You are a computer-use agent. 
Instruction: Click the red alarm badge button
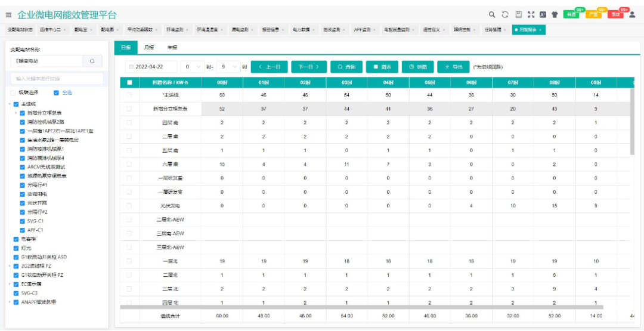615,15
